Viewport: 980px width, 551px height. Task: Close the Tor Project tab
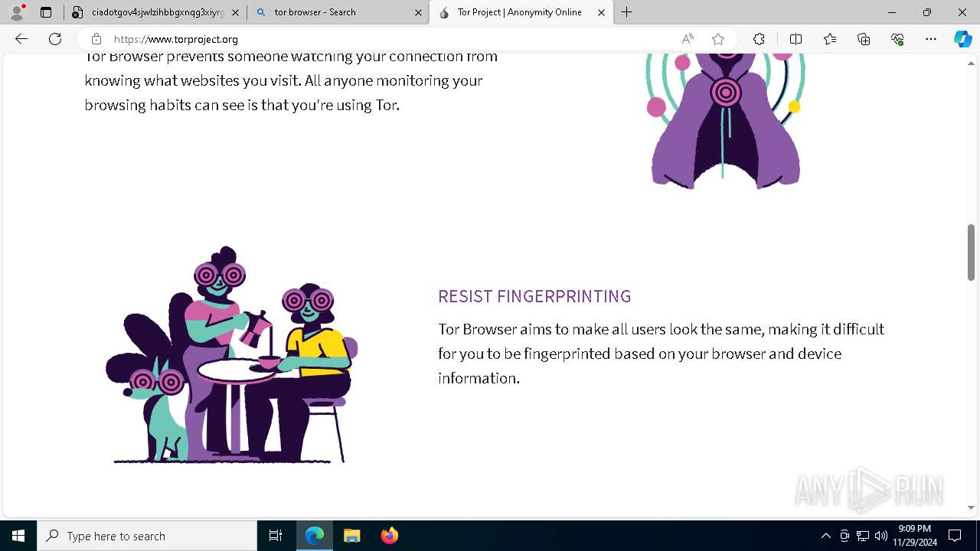click(601, 12)
